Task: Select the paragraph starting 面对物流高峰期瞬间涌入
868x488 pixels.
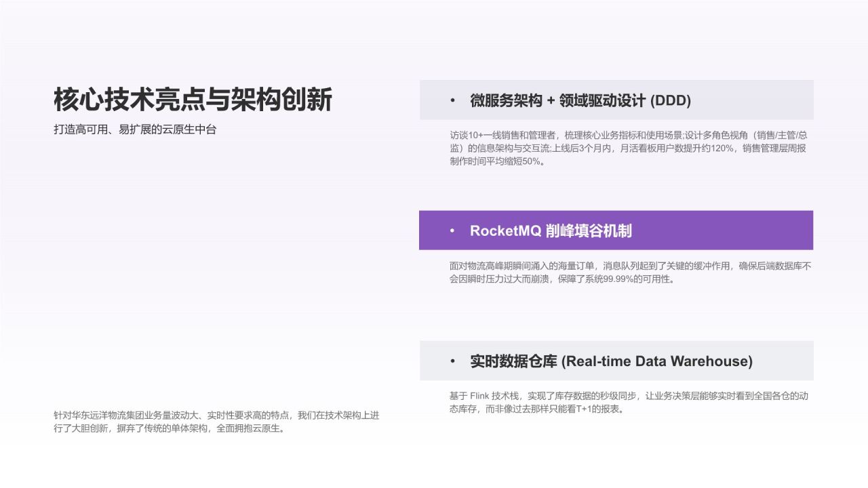Action: click(630, 272)
